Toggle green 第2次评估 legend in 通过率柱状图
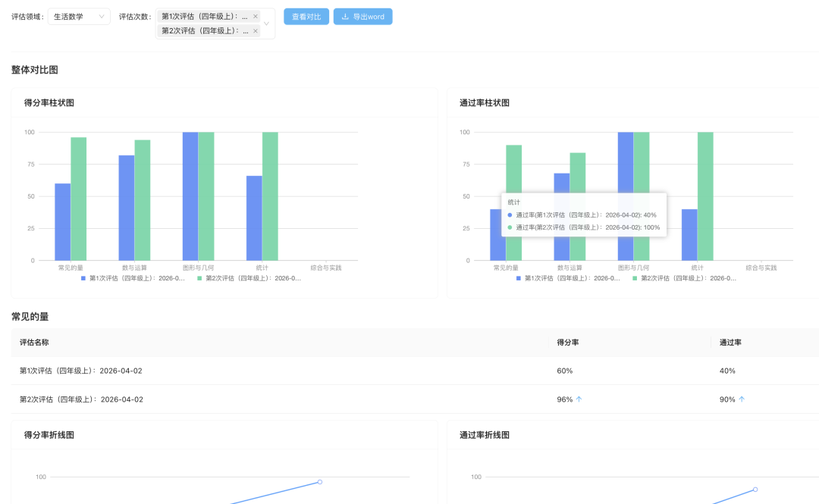 tap(684, 278)
